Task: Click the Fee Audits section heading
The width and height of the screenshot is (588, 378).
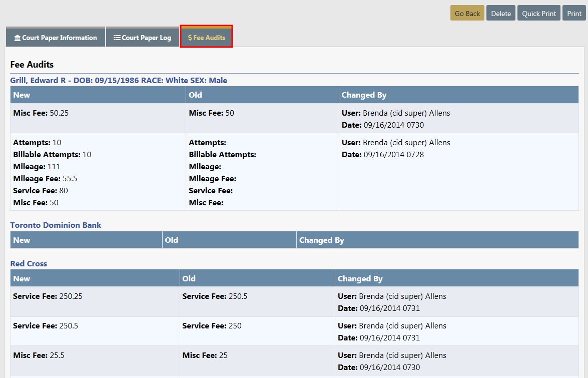Action: coord(32,65)
